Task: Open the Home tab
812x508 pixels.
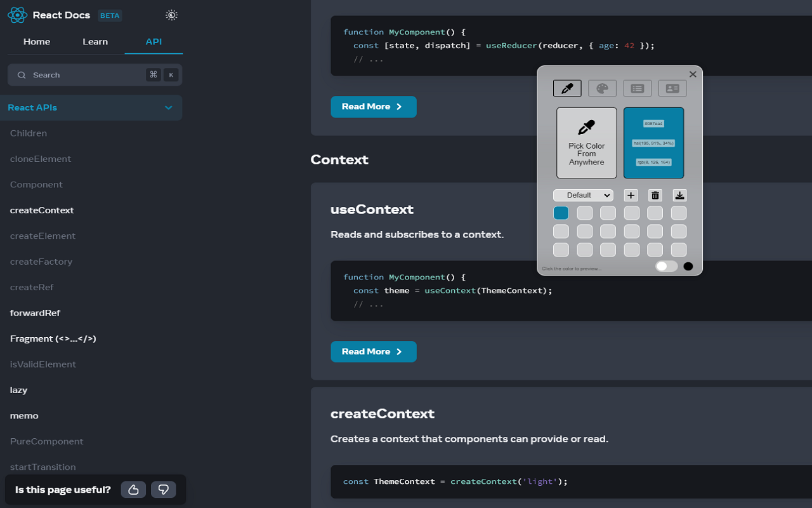Action: (37, 41)
